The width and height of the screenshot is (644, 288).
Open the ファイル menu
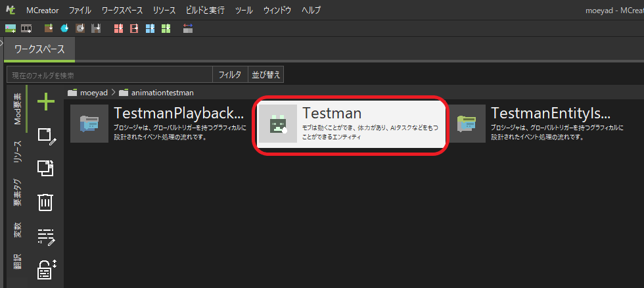(x=80, y=11)
